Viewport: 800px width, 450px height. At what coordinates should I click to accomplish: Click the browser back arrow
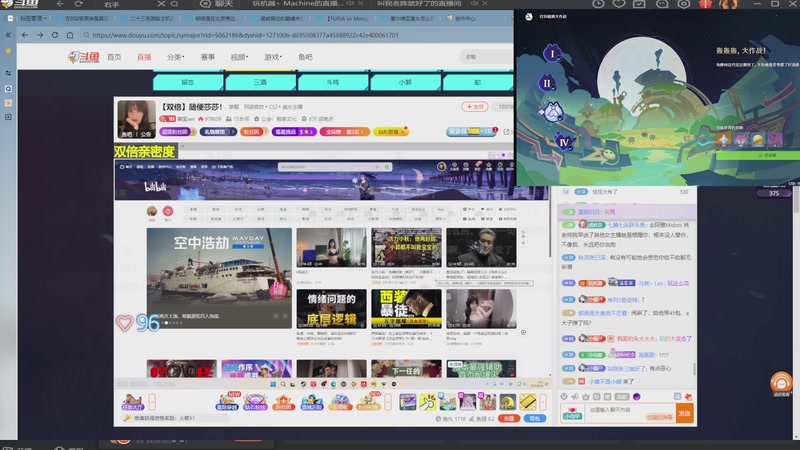click(x=25, y=35)
